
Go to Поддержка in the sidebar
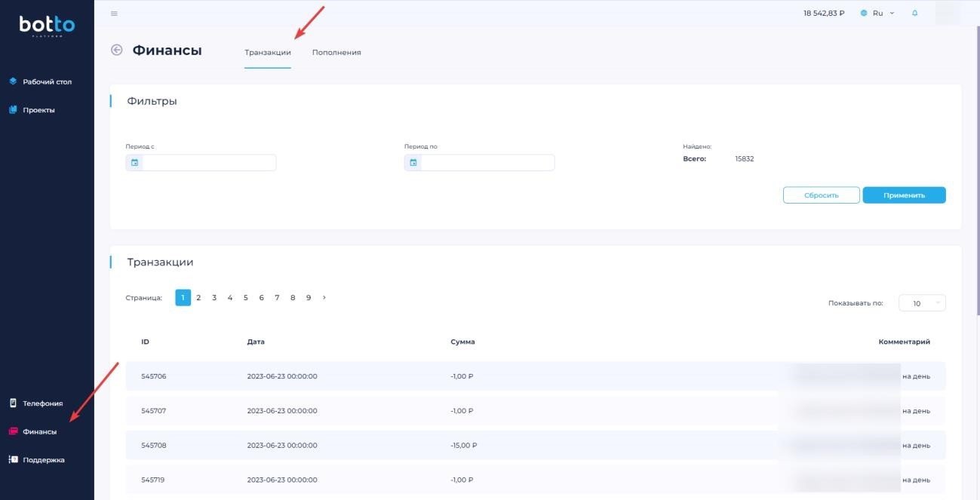tap(43, 460)
